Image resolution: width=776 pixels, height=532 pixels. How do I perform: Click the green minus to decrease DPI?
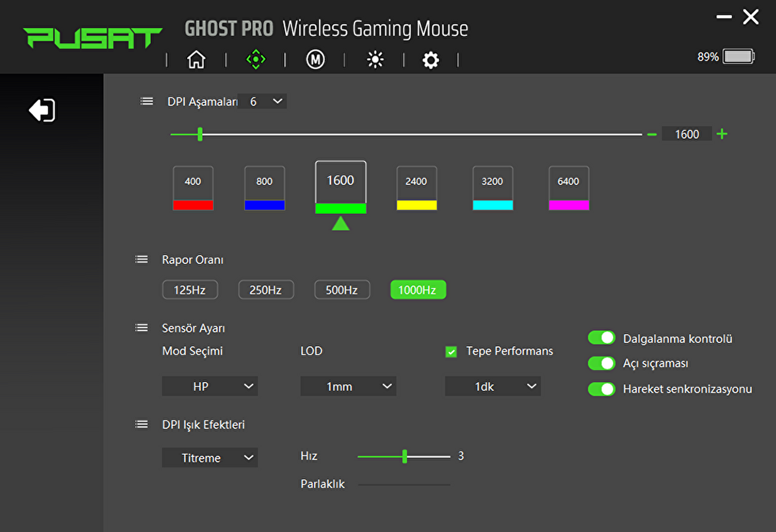click(652, 135)
